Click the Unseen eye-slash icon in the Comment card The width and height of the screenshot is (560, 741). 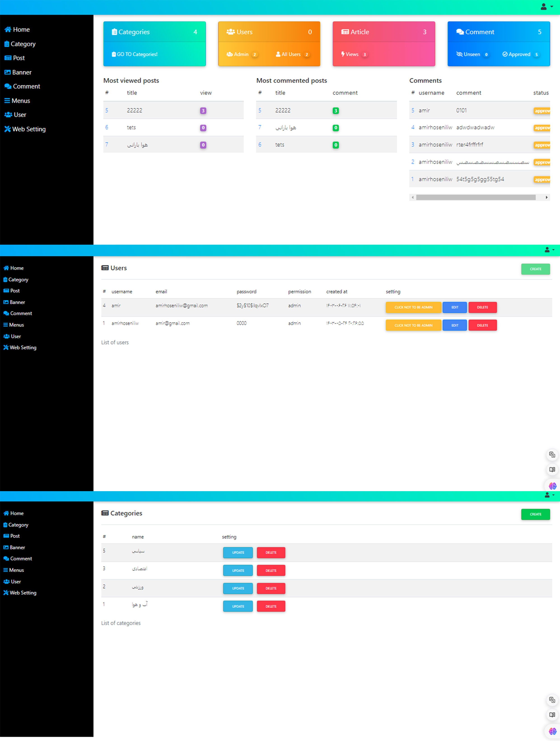click(x=460, y=54)
